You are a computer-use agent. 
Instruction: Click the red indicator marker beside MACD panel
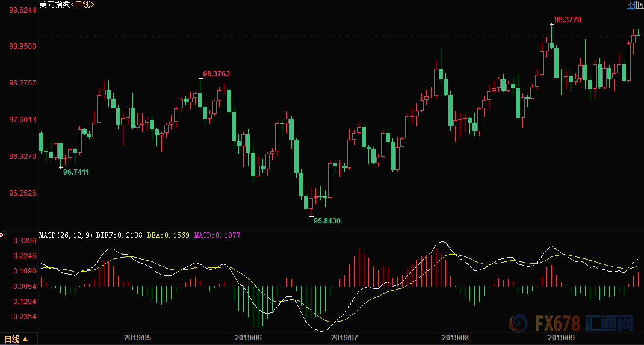[x=2, y=234]
